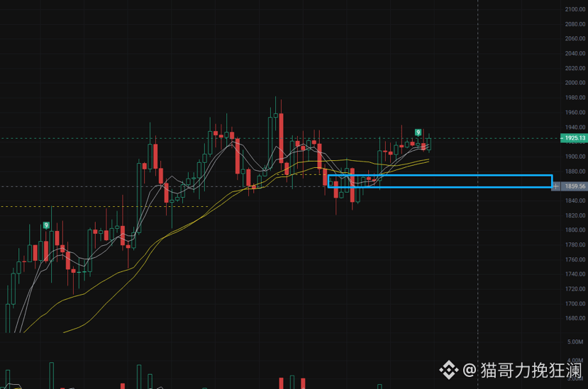Click the 1820.00 price axis label
588x389 pixels.
[575, 215]
